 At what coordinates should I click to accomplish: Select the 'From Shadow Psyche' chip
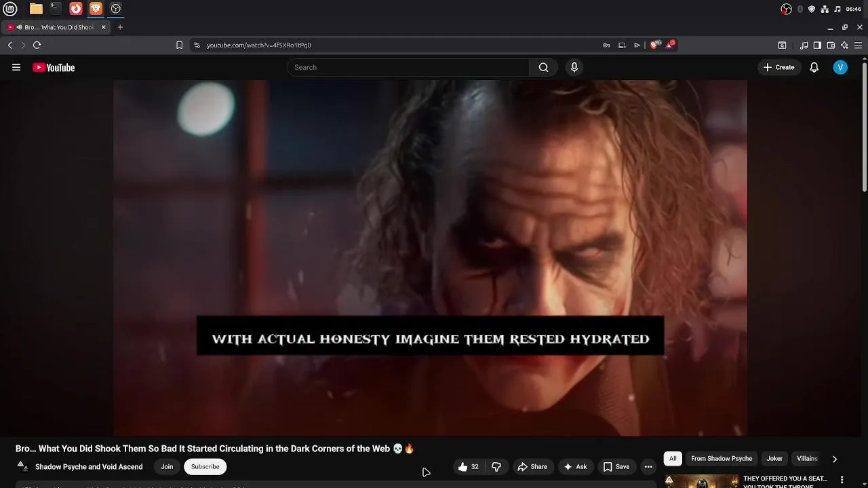[722, 459]
